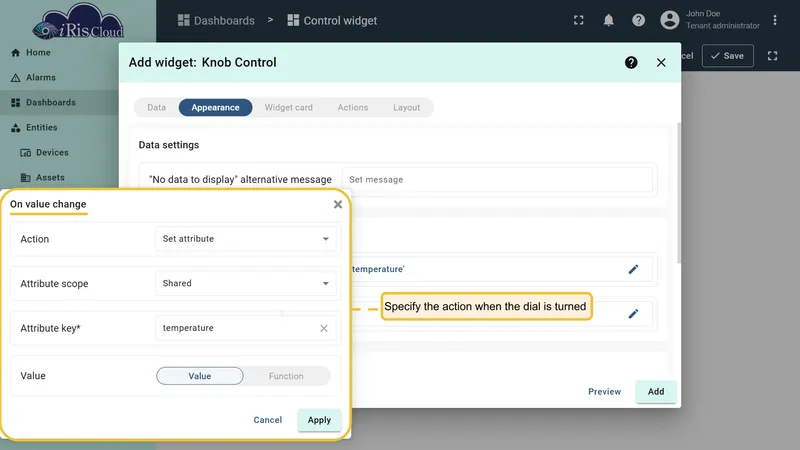Select the Function toggle option
Screen dimensions: 800x450
click(x=286, y=376)
